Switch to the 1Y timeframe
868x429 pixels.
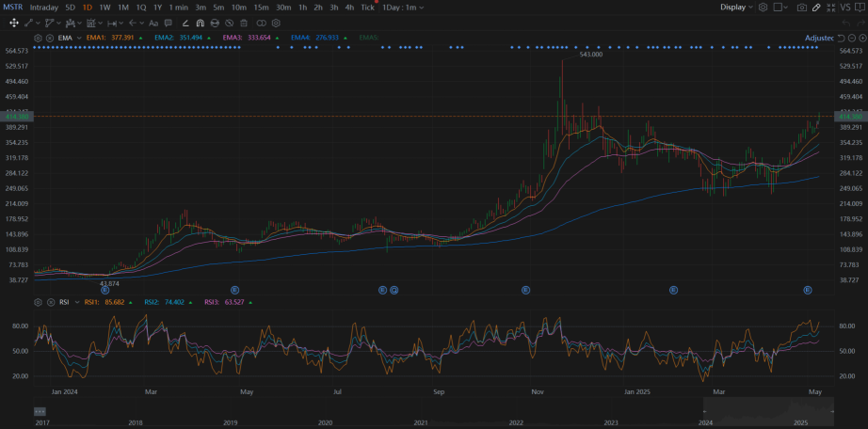coord(158,8)
